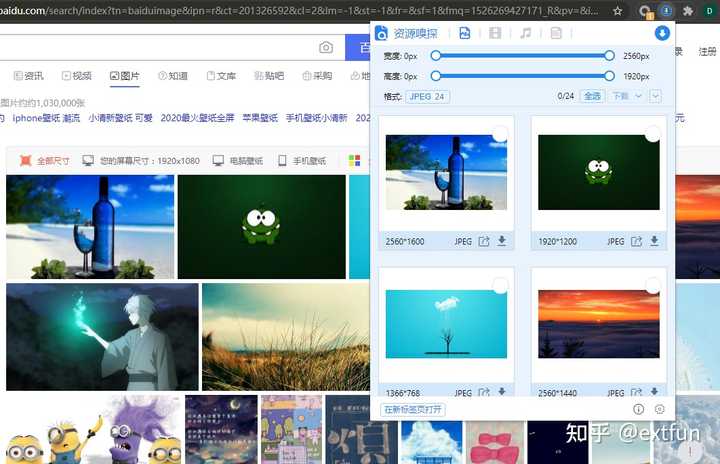
Task: Select the cloud tree image checkbox in panel
Action: 500,286
